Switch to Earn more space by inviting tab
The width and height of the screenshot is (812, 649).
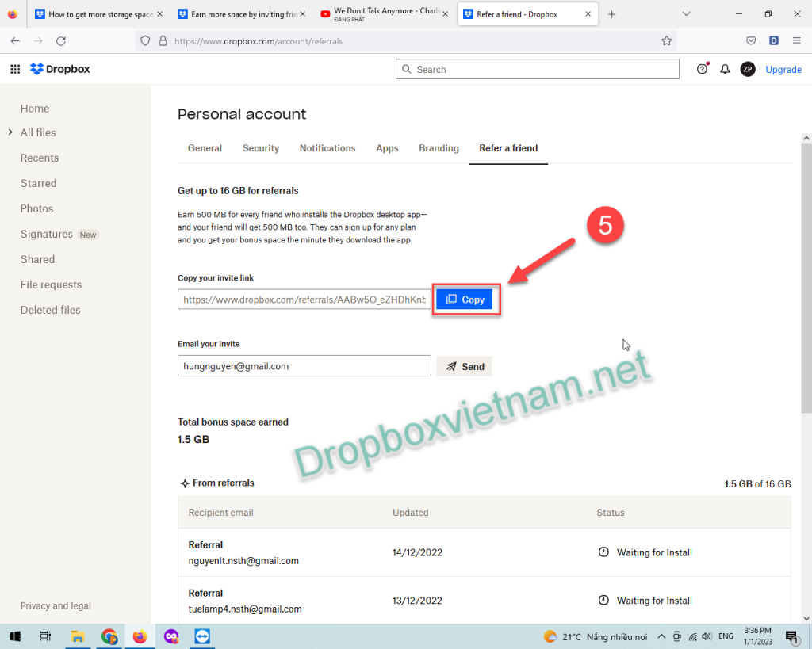(x=241, y=14)
